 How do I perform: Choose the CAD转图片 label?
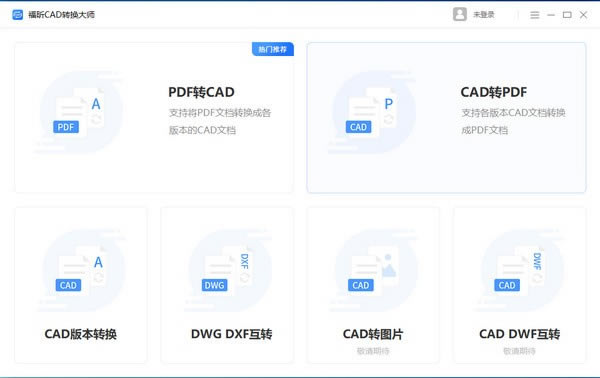[x=373, y=334]
